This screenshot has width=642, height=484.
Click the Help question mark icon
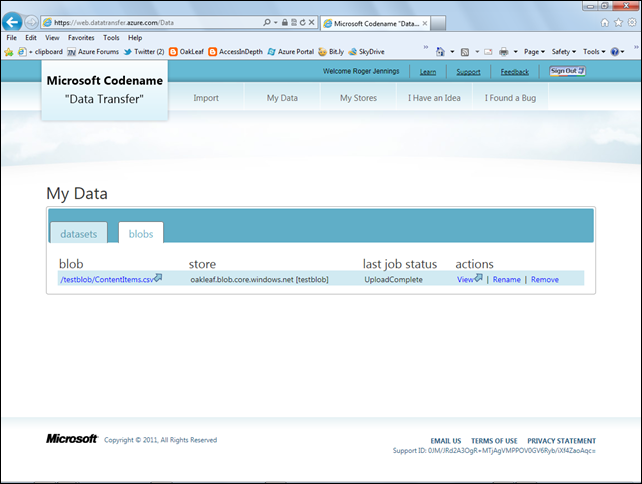pyautogui.click(x=617, y=51)
